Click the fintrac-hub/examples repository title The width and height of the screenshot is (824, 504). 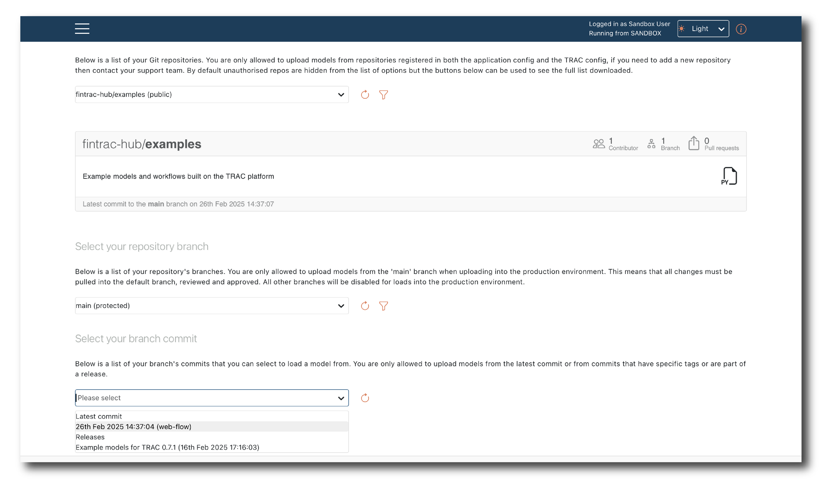(x=142, y=144)
